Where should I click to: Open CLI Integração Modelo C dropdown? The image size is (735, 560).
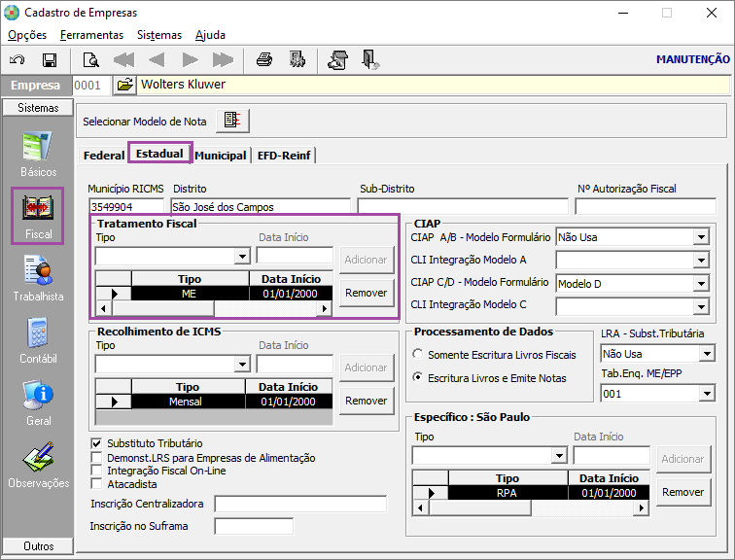coord(701,307)
